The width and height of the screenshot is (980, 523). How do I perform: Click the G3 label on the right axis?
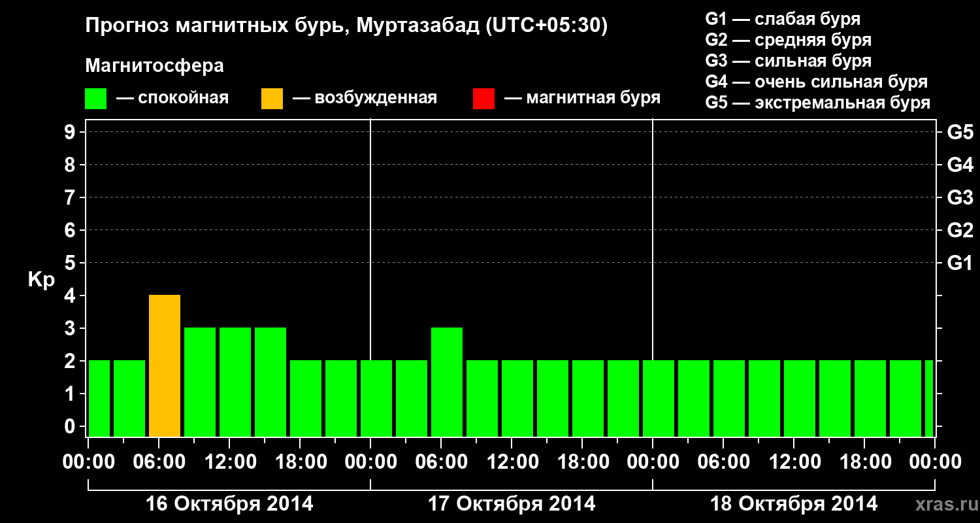pyautogui.click(x=960, y=197)
